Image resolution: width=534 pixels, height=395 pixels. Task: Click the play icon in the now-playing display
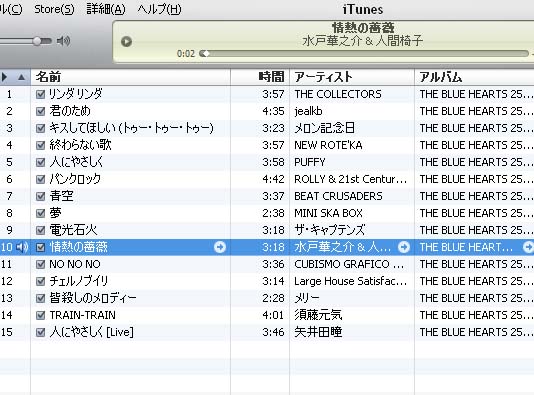coord(127,42)
